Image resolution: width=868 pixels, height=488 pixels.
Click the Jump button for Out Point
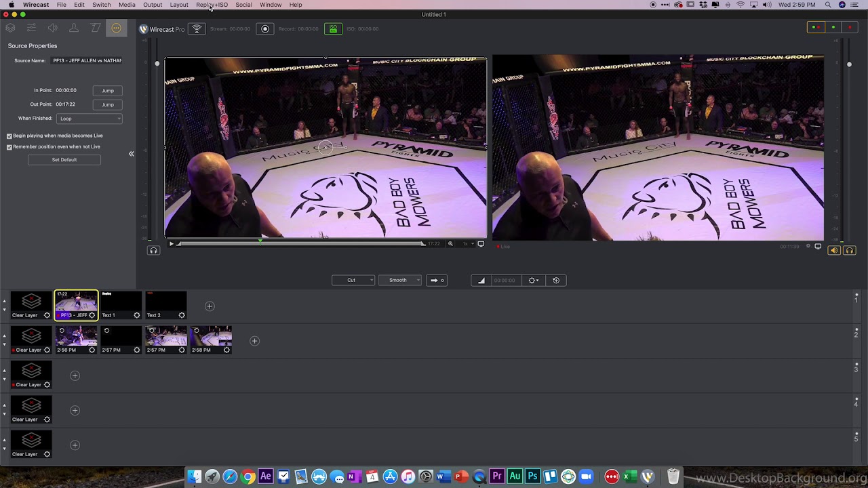click(108, 104)
